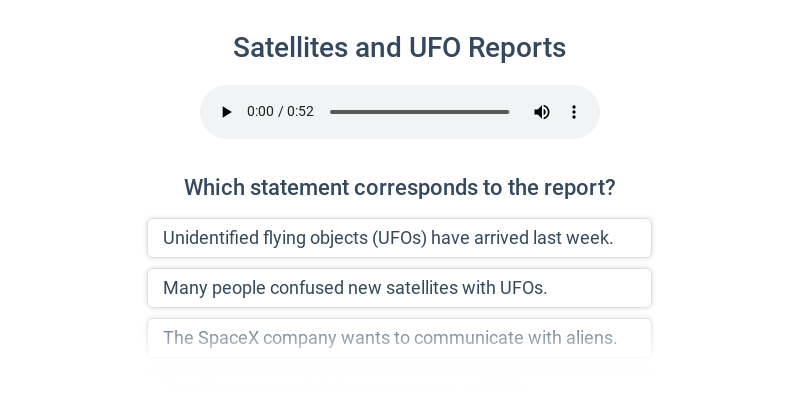Click the word "Reports" in the page title
Screen dimensions: 800x400
pos(517,48)
